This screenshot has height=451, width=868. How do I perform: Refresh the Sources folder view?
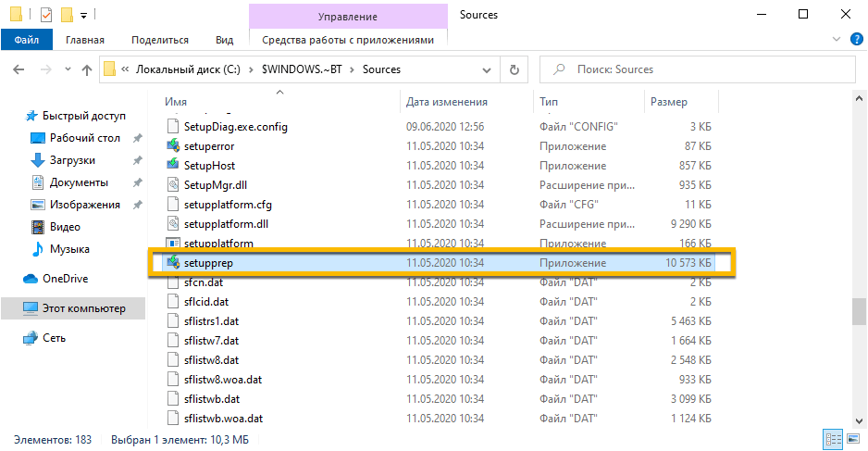515,69
